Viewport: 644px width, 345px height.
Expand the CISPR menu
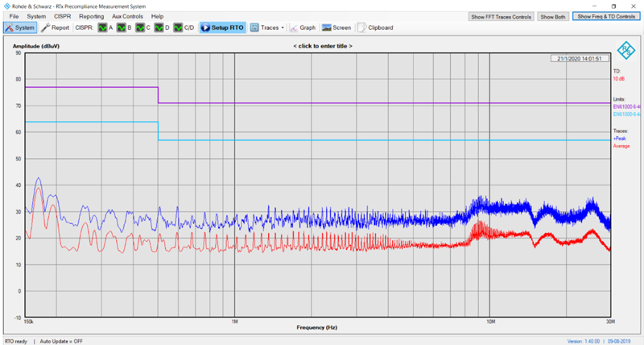coord(62,16)
